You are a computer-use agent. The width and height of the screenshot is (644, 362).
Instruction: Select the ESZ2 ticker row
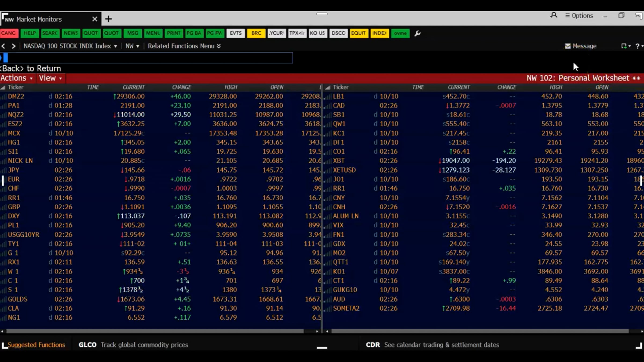(x=160, y=124)
